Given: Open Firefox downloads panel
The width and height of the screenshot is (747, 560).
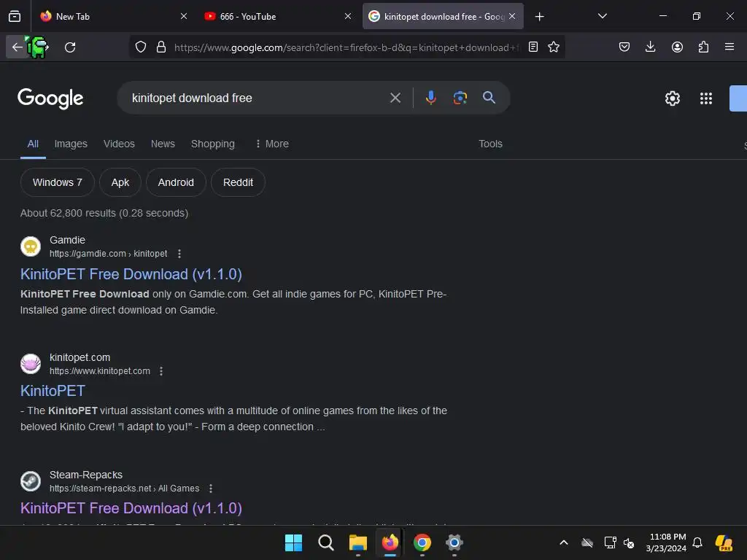Looking at the screenshot, I should click(x=650, y=47).
